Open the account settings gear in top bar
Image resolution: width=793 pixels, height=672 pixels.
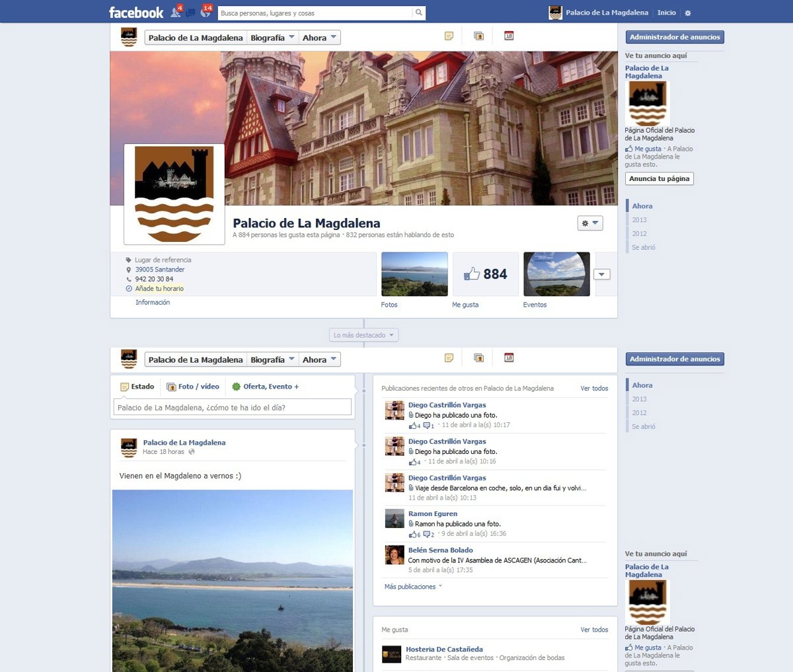click(x=687, y=13)
